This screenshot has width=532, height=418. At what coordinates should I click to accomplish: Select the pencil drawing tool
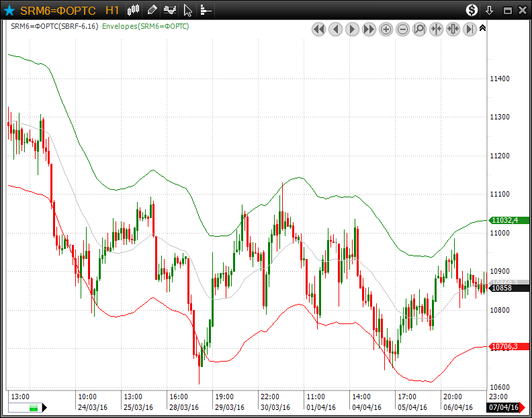[152, 10]
